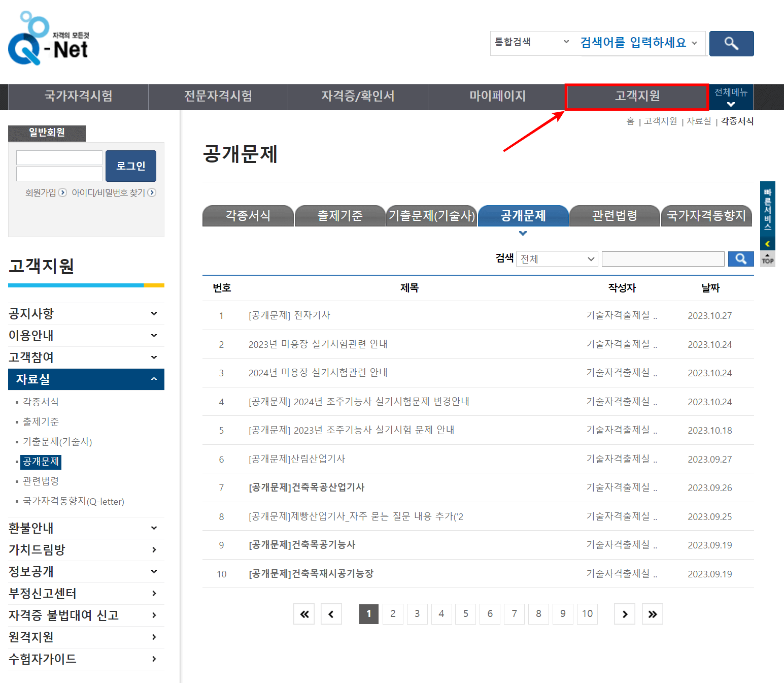Click the top login ID input field
This screenshot has width=784, height=683.
pyautogui.click(x=59, y=158)
